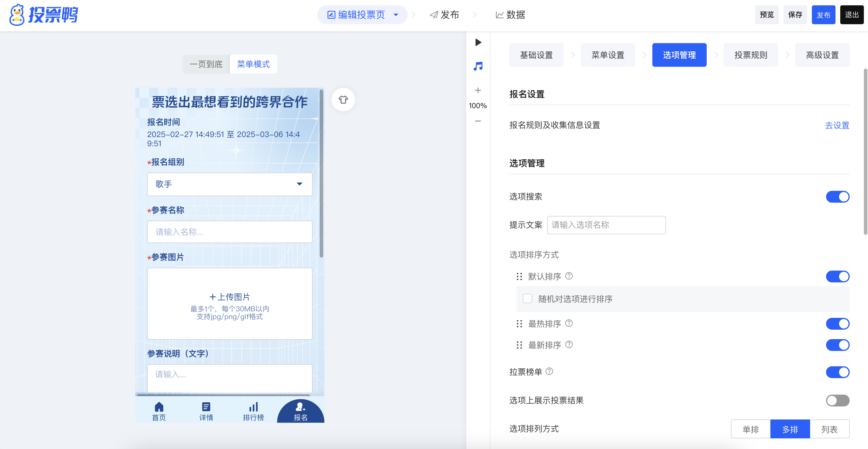The height and width of the screenshot is (449, 868).
Task: Click the minus zoom-out icon
Action: (478, 121)
